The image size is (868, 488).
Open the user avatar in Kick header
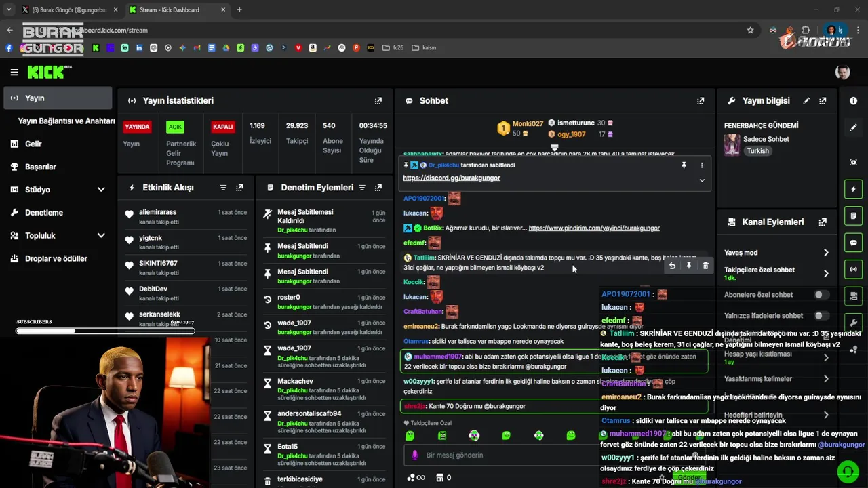[842, 72]
